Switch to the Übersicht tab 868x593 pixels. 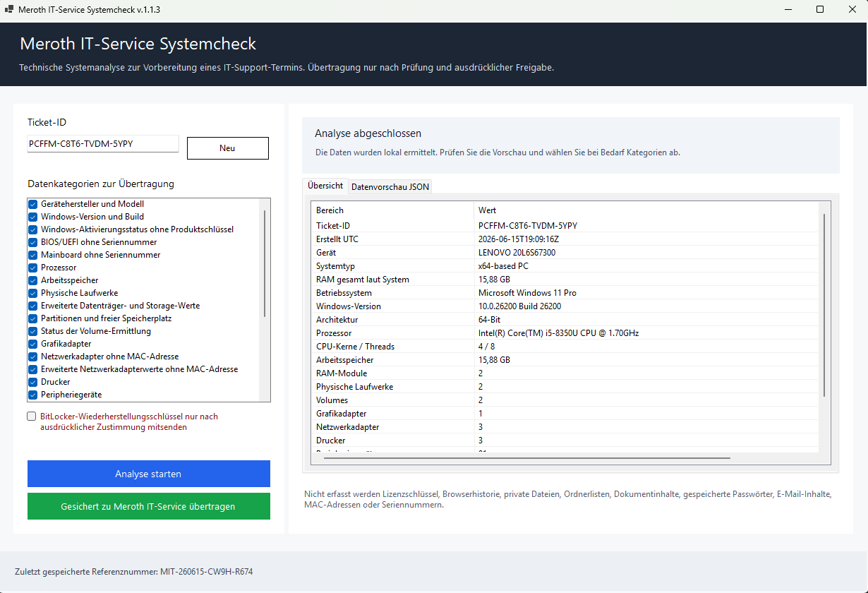click(325, 186)
